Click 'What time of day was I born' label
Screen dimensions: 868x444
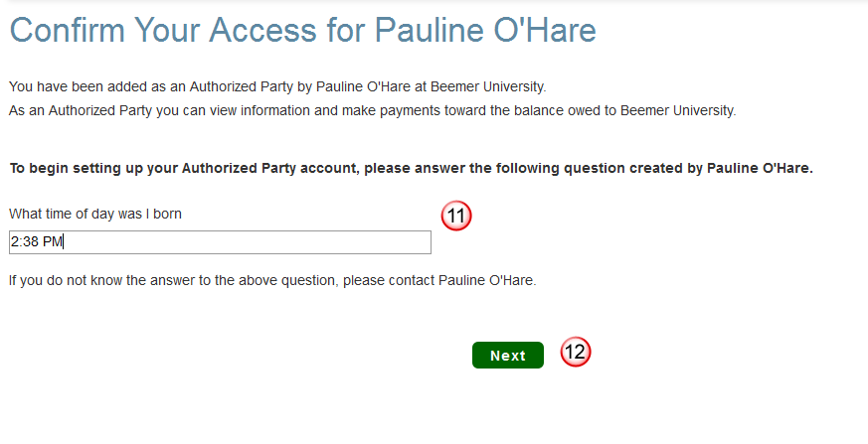tap(94, 214)
